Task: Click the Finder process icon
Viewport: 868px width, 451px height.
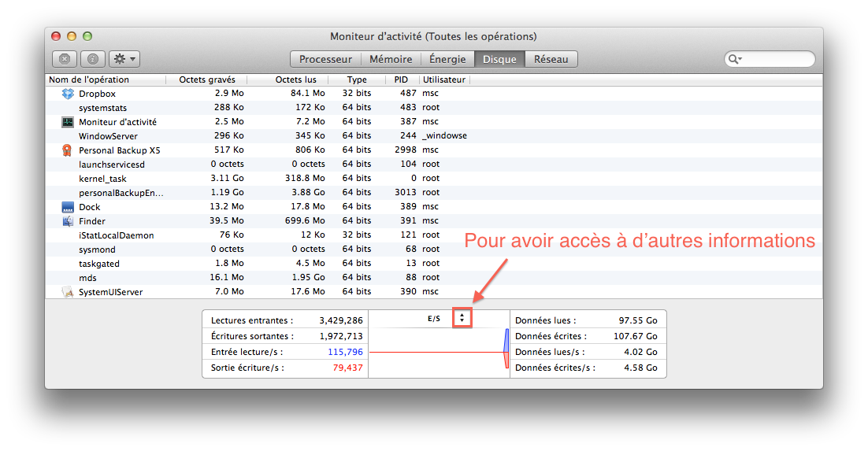Action: tap(68, 221)
